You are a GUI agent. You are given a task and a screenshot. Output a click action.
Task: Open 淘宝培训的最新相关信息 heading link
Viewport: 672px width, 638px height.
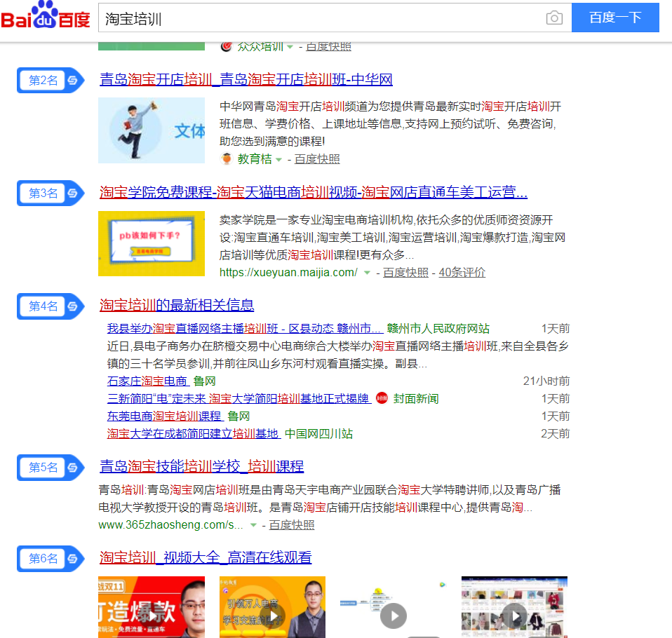[x=177, y=305]
